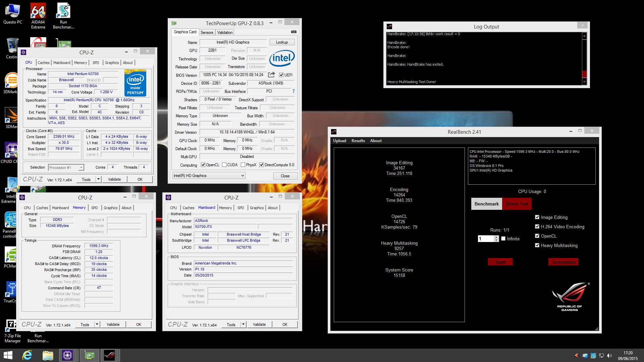Toggle the UEFI checkbox in GPU-Z

click(x=281, y=75)
